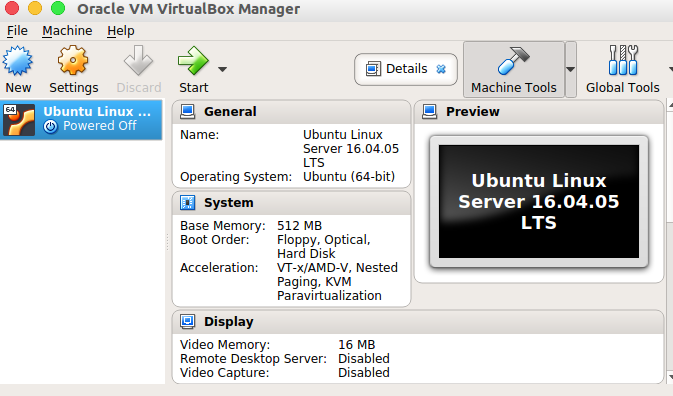The image size is (673, 396).
Task: Open the Machine Tools dropdown arrow
Action: click(570, 69)
